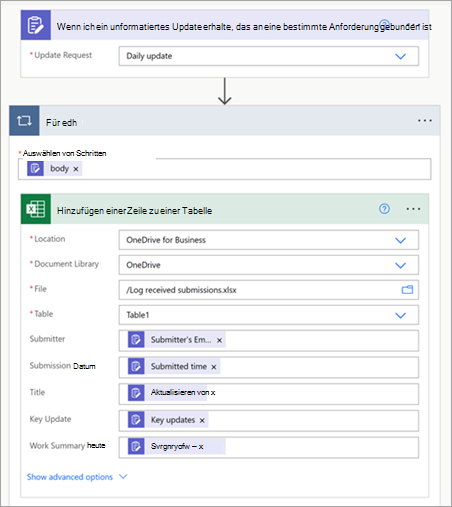
Task: Expand the Location dropdown
Action: click(x=400, y=240)
